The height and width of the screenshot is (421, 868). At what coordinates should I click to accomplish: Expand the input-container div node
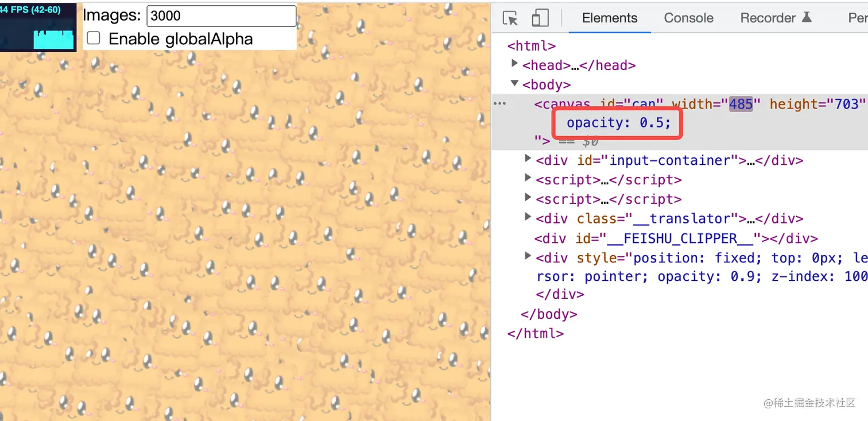[528, 159]
